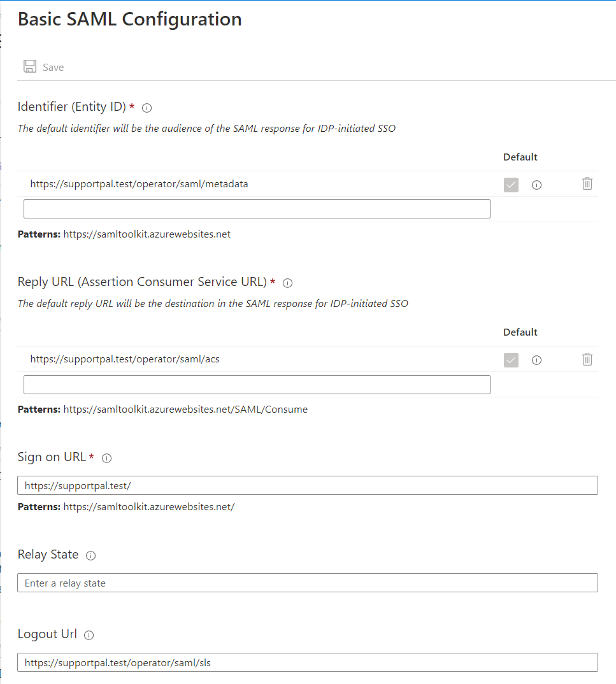616x684 pixels.
Task: Click the Sign on URL text field
Action: pos(307,485)
